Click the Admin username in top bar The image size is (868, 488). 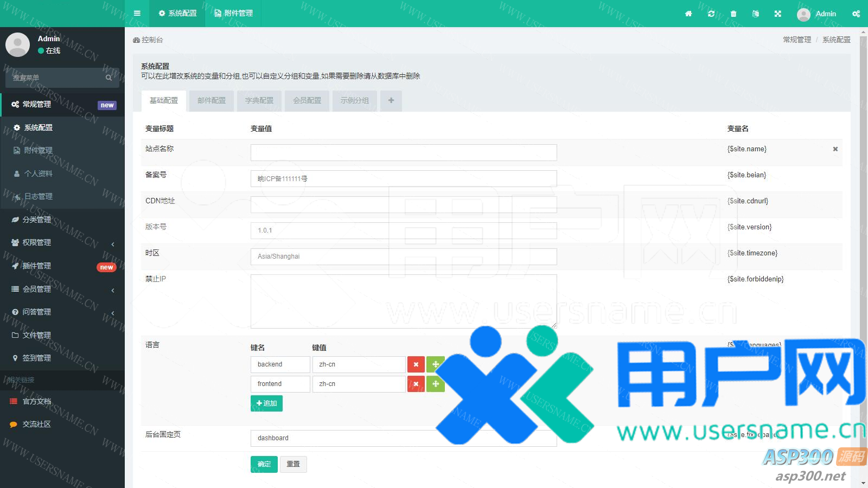(x=826, y=14)
